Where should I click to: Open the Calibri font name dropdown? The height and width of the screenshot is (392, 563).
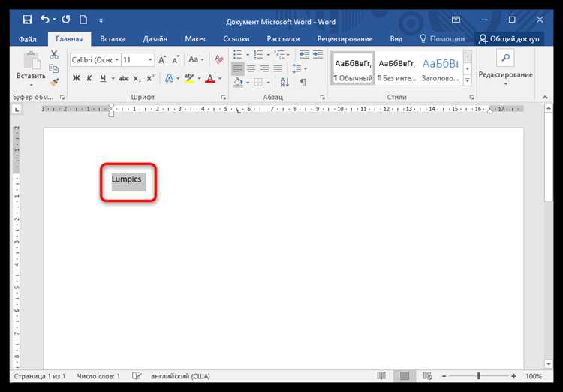pyautogui.click(x=94, y=59)
